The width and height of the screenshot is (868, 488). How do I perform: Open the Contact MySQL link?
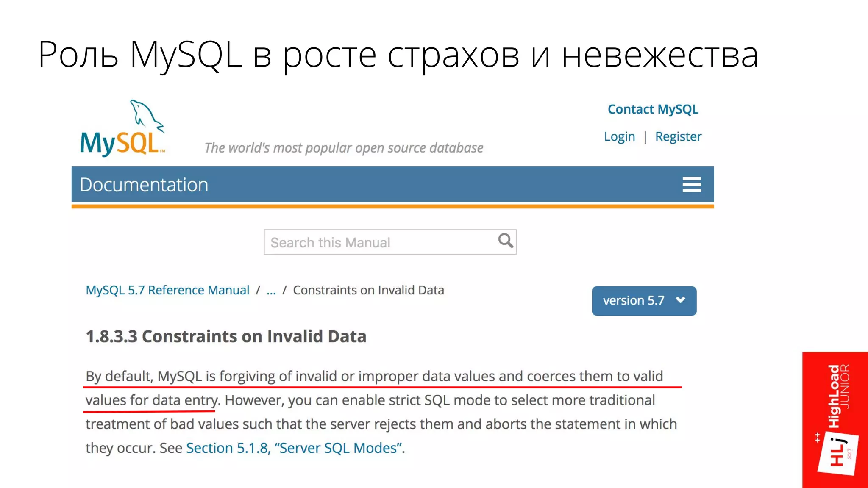point(653,109)
